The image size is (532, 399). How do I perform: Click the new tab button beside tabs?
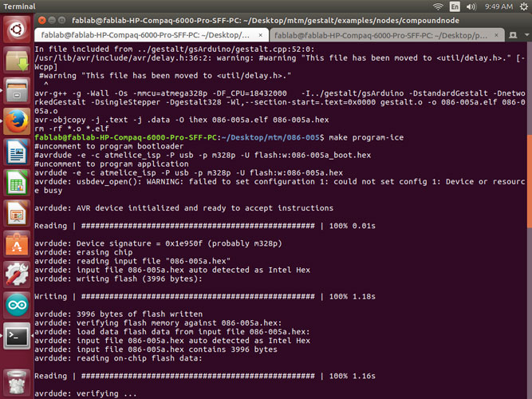click(x=513, y=35)
